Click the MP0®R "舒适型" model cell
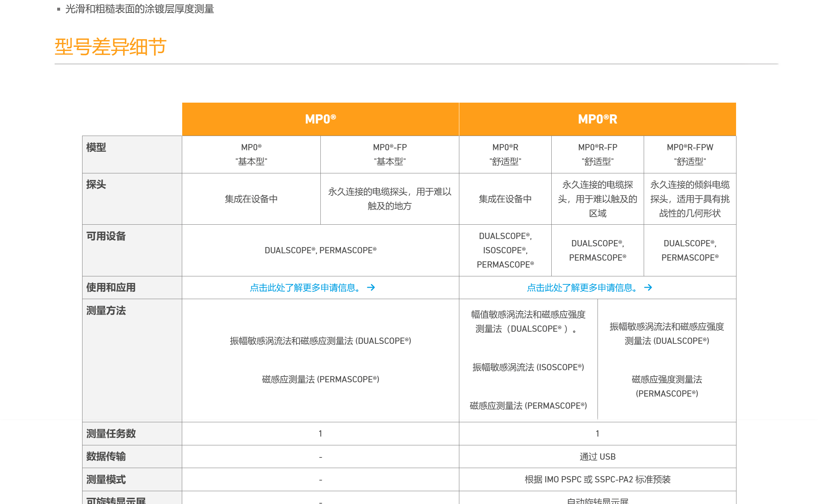 pos(505,154)
